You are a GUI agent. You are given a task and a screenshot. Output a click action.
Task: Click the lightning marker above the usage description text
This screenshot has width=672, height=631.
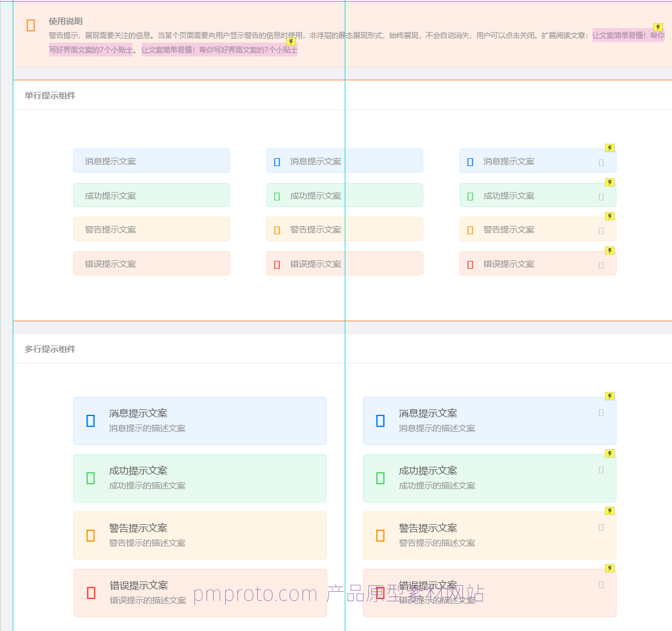pos(292,42)
